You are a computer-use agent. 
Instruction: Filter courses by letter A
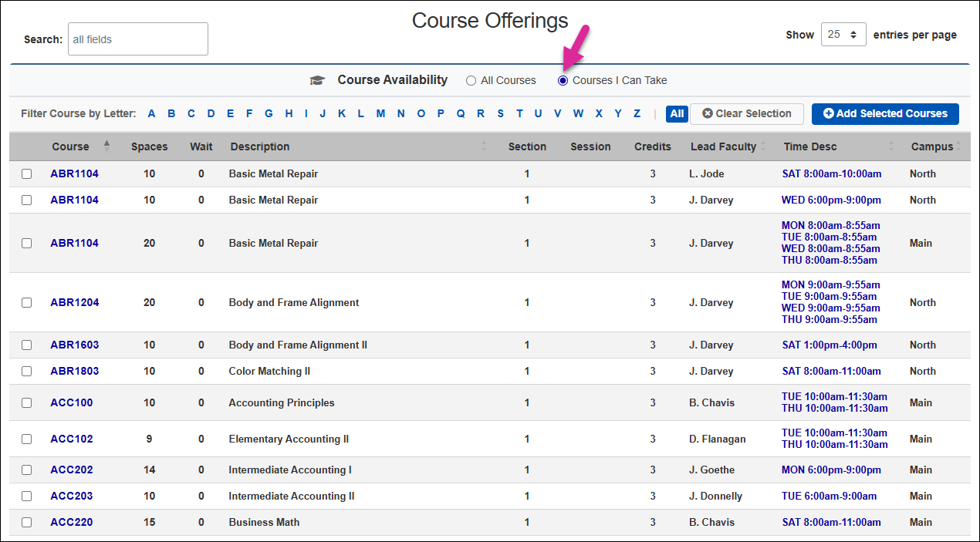pyautogui.click(x=152, y=113)
